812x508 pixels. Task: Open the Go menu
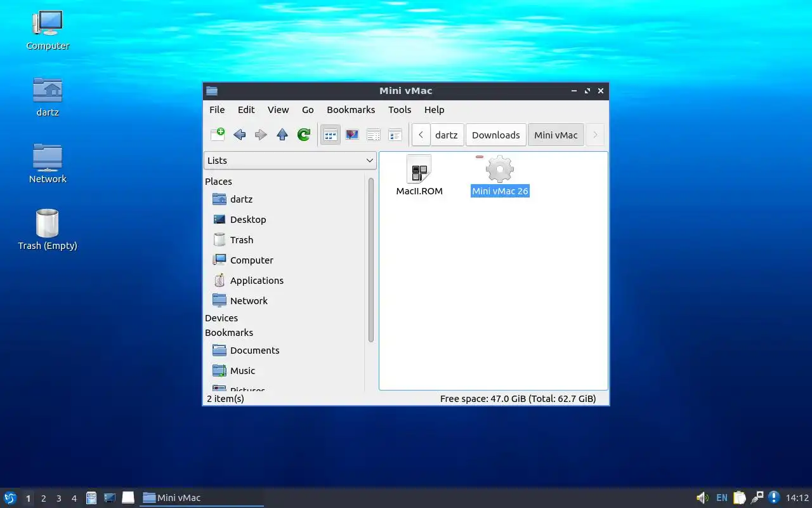tap(308, 110)
